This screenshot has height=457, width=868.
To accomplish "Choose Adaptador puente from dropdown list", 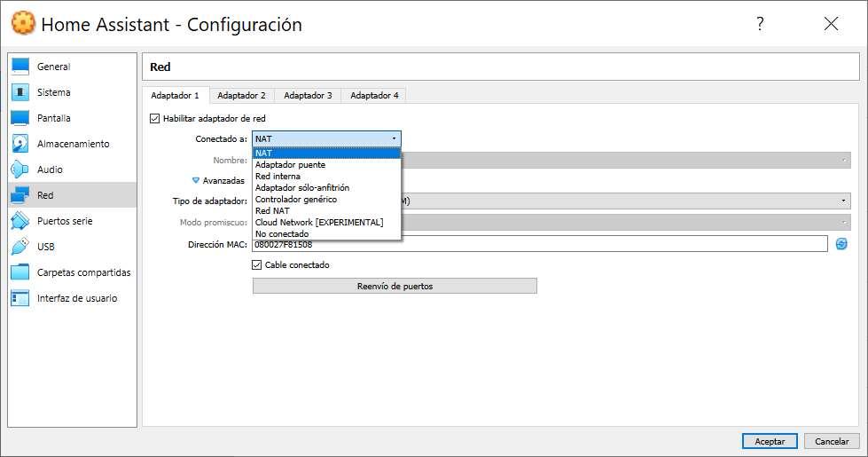I will pyautogui.click(x=290, y=164).
